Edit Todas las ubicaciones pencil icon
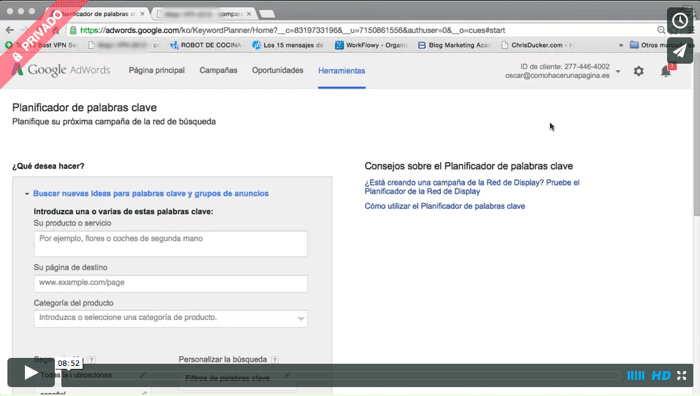700x396 pixels. [x=142, y=375]
